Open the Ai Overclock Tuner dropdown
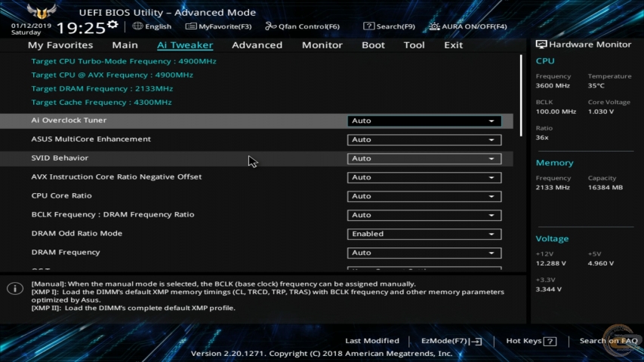The image size is (644, 362). point(424,121)
